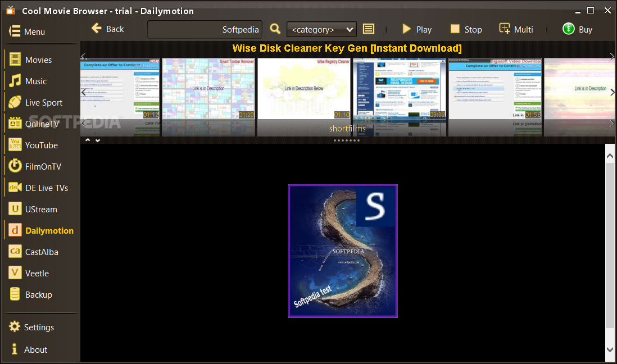
Task: Select the Dailymotion channel
Action: (42, 231)
